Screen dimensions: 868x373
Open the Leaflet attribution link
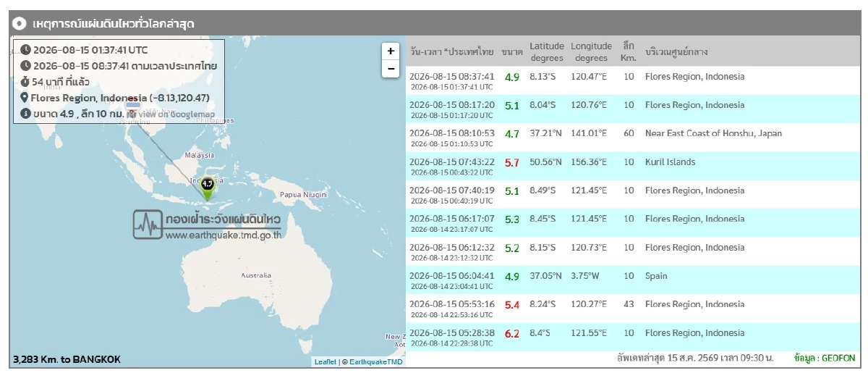[325, 361]
